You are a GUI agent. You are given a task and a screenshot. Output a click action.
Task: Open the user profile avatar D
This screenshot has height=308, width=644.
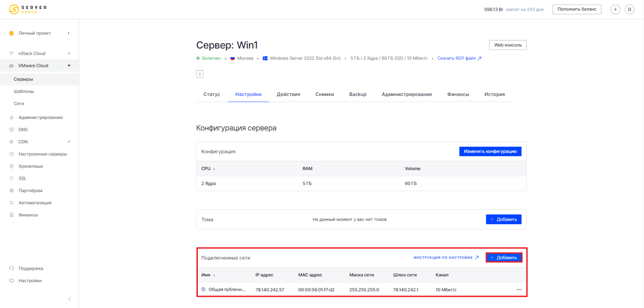[x=629, y=9]
